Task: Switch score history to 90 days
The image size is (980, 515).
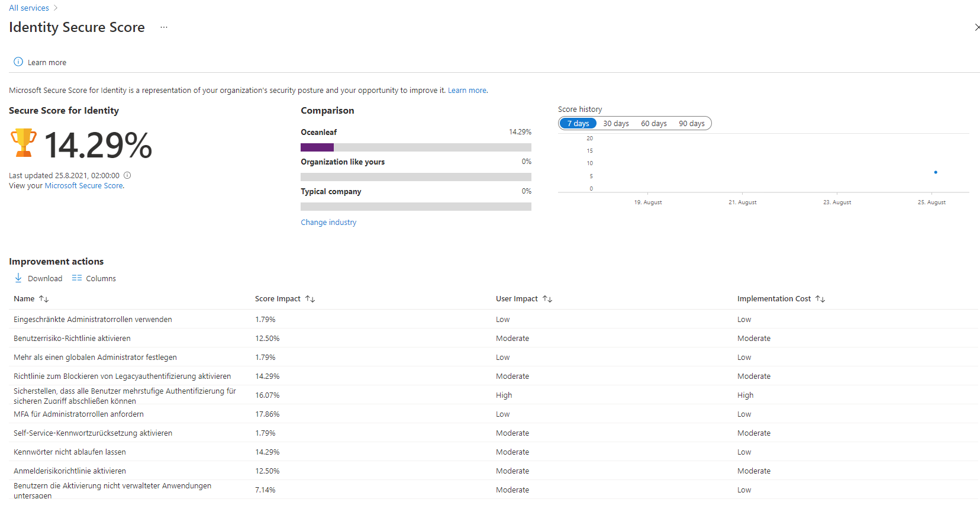Action: point(692,123)
